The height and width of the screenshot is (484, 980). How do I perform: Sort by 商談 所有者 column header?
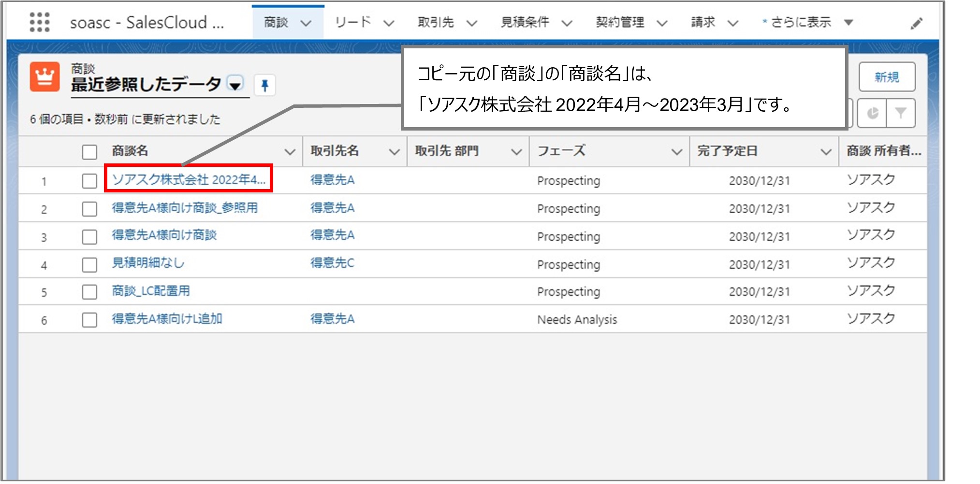[x=884, y=151]
